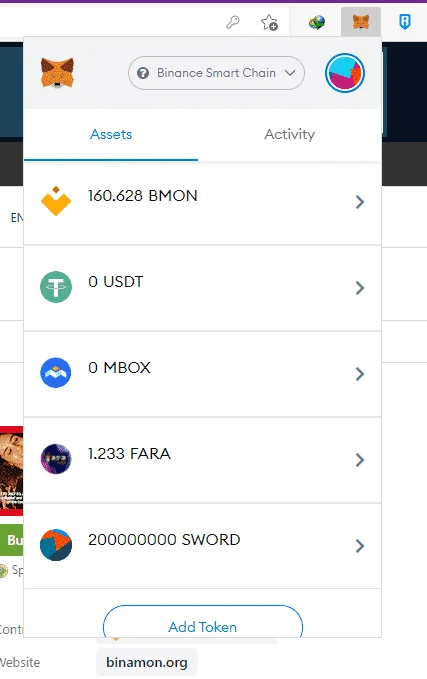
Task: Select the 200000000 SWORD balance text
Action: pyautogui.click(x=164, y=540)
